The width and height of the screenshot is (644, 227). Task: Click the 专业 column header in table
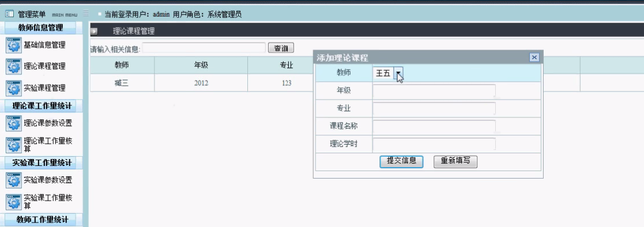287,65
